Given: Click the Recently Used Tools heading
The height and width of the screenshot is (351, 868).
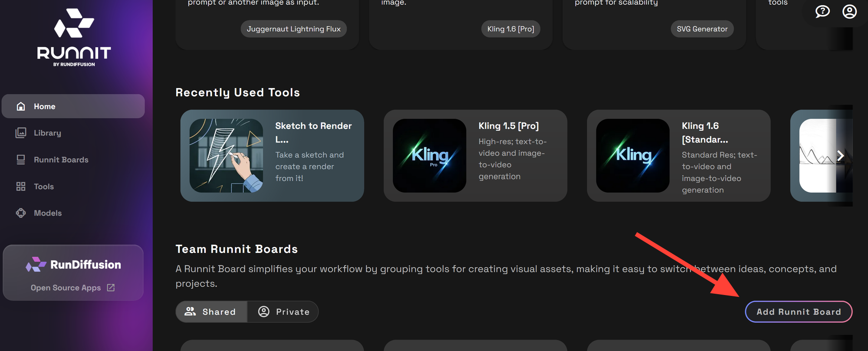Looking at the screenshot, I should [238, 92].
